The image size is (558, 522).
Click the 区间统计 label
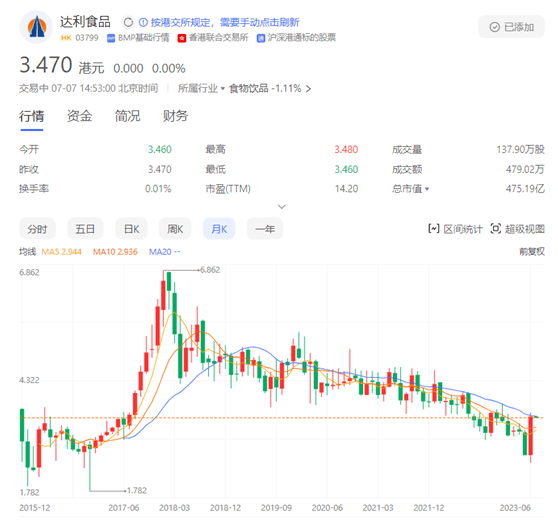463,229
